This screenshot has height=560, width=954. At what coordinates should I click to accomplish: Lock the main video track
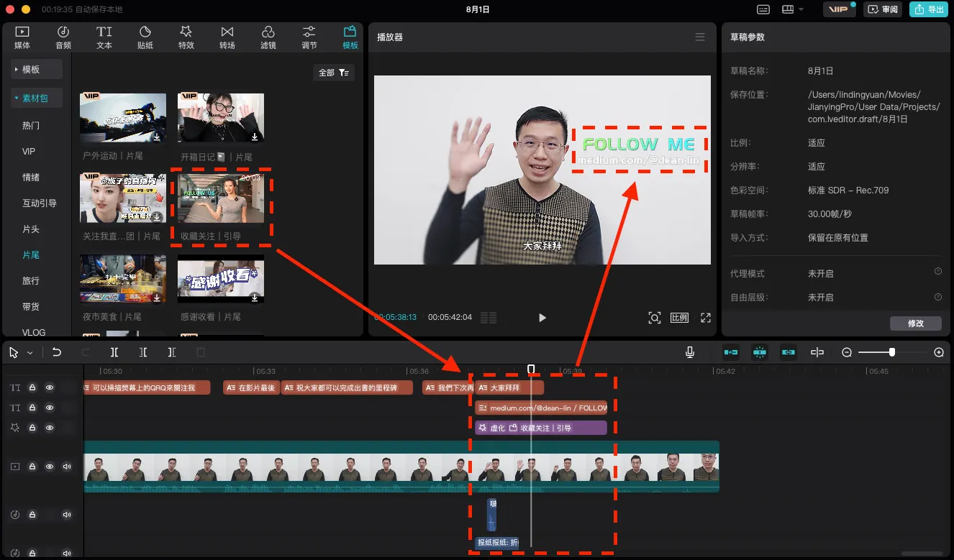[32, 467]
